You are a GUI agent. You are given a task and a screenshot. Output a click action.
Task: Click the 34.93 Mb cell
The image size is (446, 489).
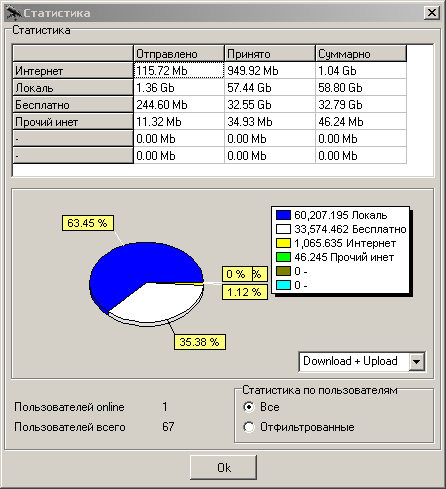(x=270, y=121)
